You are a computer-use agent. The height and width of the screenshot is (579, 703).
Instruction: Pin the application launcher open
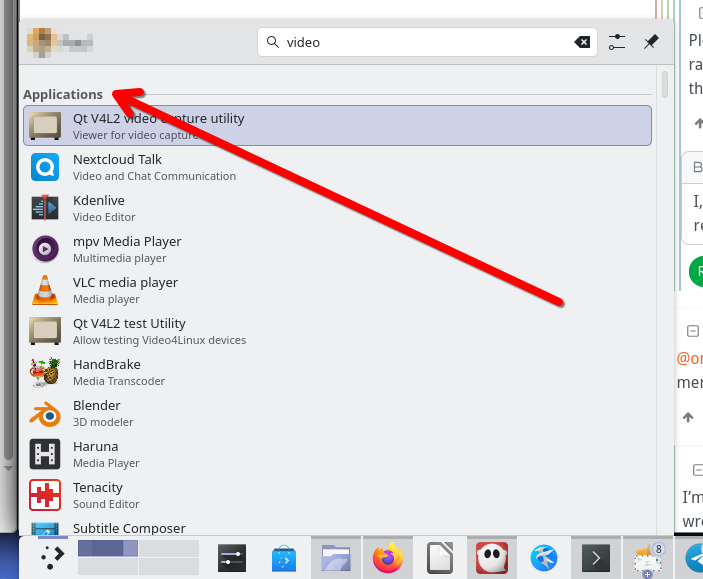(x=651, y=42)
